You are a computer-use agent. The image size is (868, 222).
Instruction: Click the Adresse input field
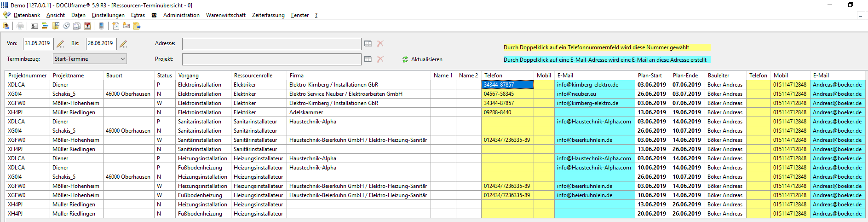(x=272, y=44)
